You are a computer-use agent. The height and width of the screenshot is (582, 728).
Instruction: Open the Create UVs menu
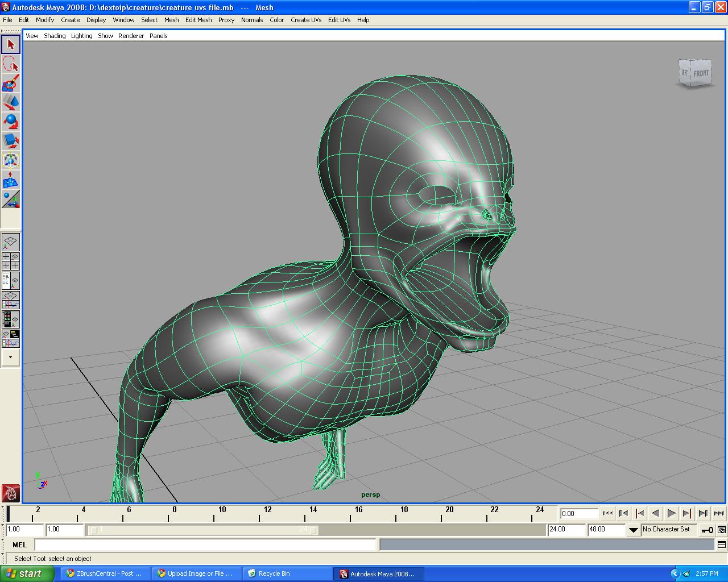coord(306,20)
